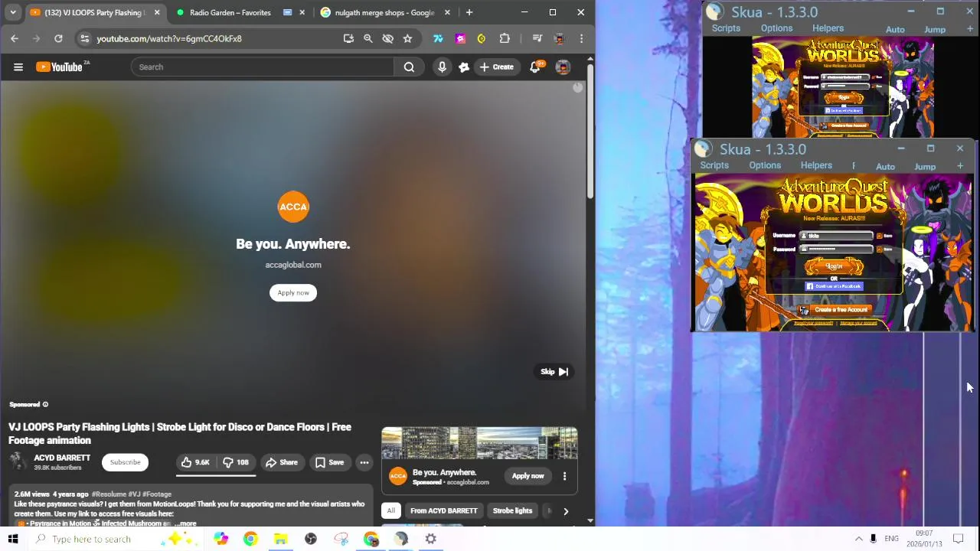
Task: Click the YouTube search magnifier button
Action: 409,67
